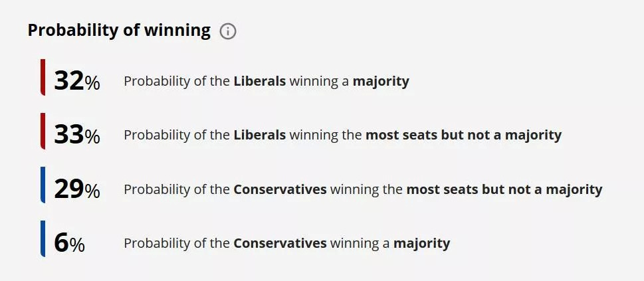Select the 32% probability figure
Viewport: 644px width, 281px height.
76,81
